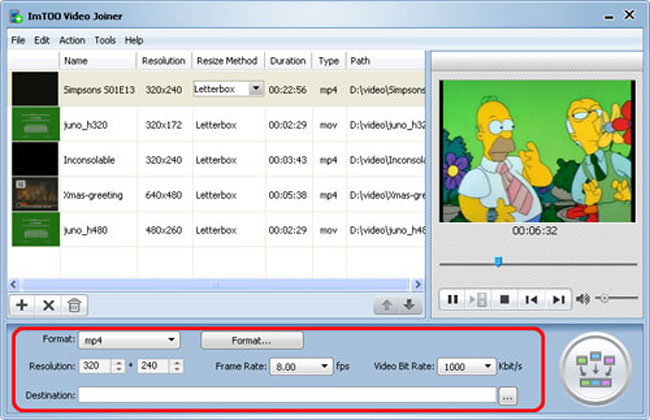Click the resolution width stepper arrows
Viewport: 650px width, 420px height.
tap(119, 366)
